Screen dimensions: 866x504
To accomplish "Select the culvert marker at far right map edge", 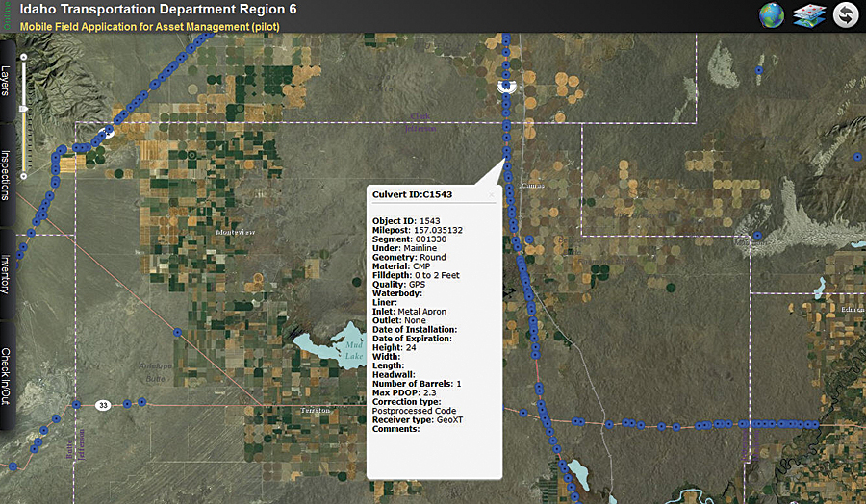I will pyautogui.click(x=857, y=158).
